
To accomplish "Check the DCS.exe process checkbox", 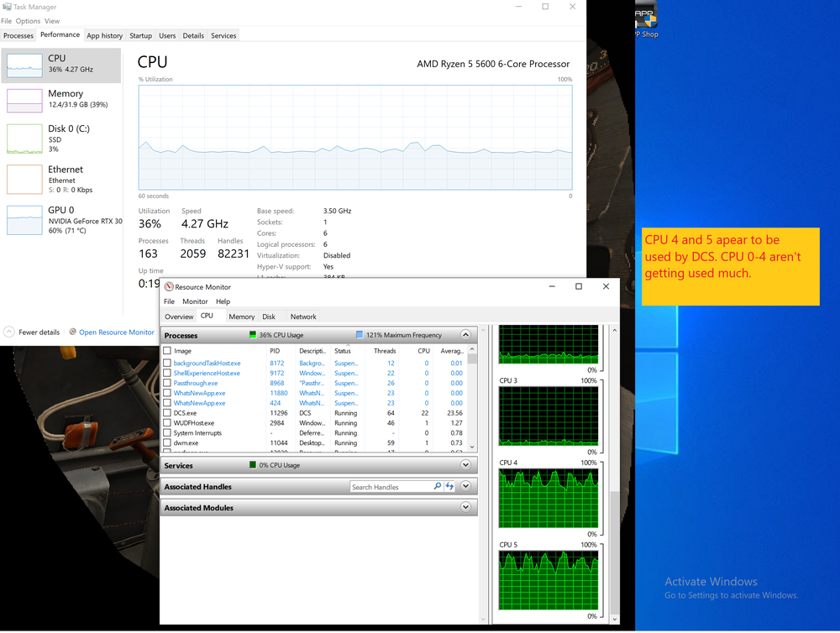I will pos(167,413).
